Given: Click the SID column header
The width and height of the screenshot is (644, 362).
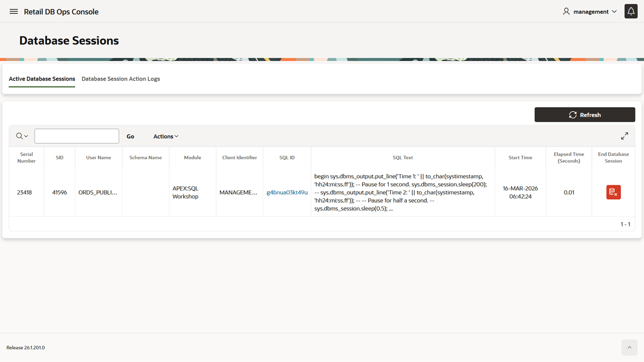Looking at the screenshot, I should tap(60, 158).
